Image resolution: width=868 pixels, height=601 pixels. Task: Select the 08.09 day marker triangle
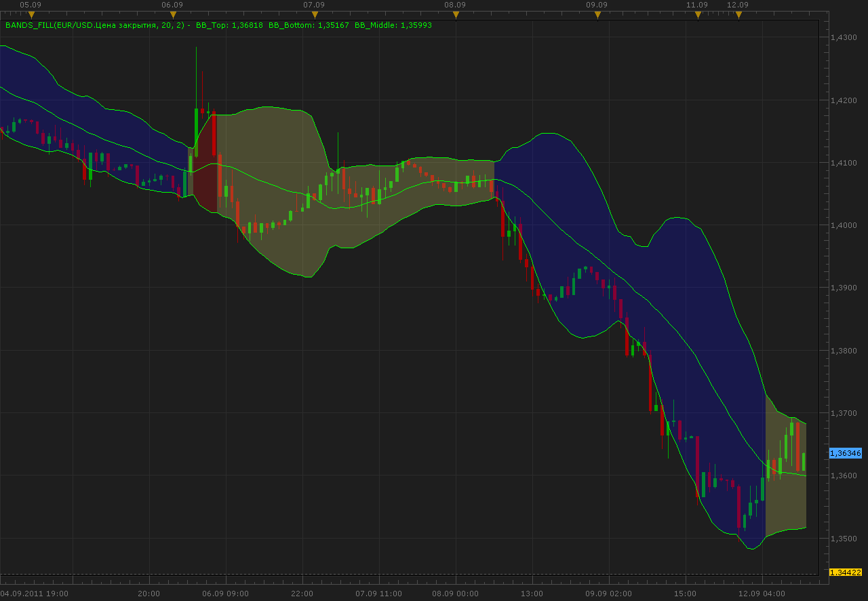[x=456, y=15]
